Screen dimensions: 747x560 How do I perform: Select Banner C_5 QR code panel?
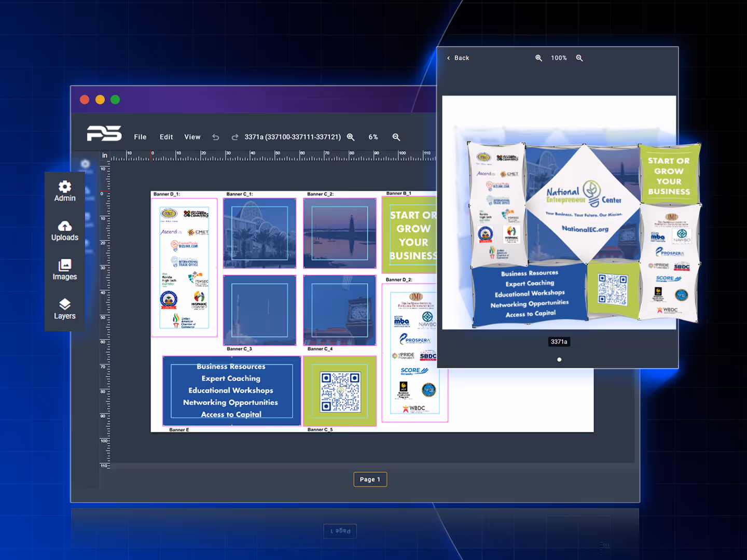(340, 391)
